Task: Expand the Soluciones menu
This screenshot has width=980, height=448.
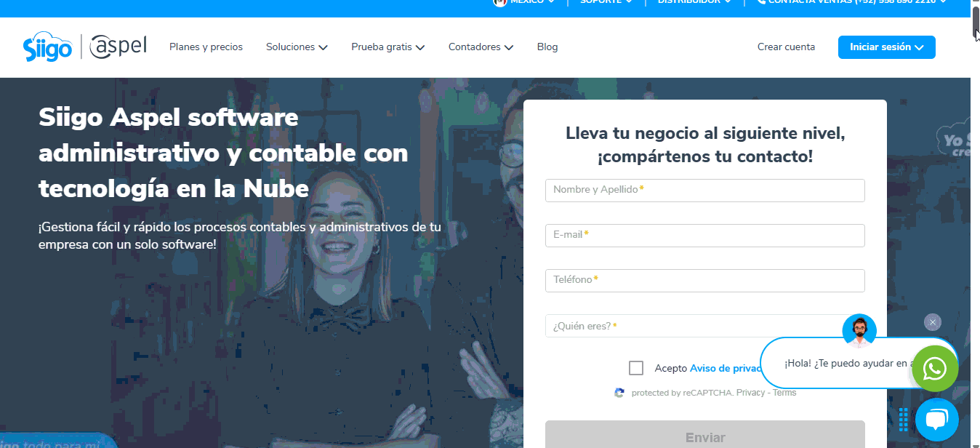Action: [297, 47]
